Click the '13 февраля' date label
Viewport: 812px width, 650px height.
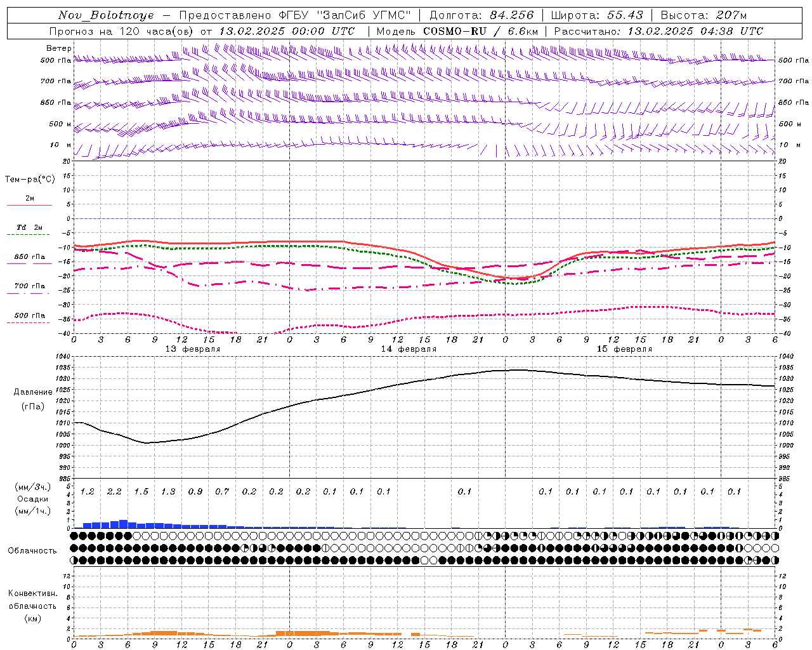pos(193,349)
